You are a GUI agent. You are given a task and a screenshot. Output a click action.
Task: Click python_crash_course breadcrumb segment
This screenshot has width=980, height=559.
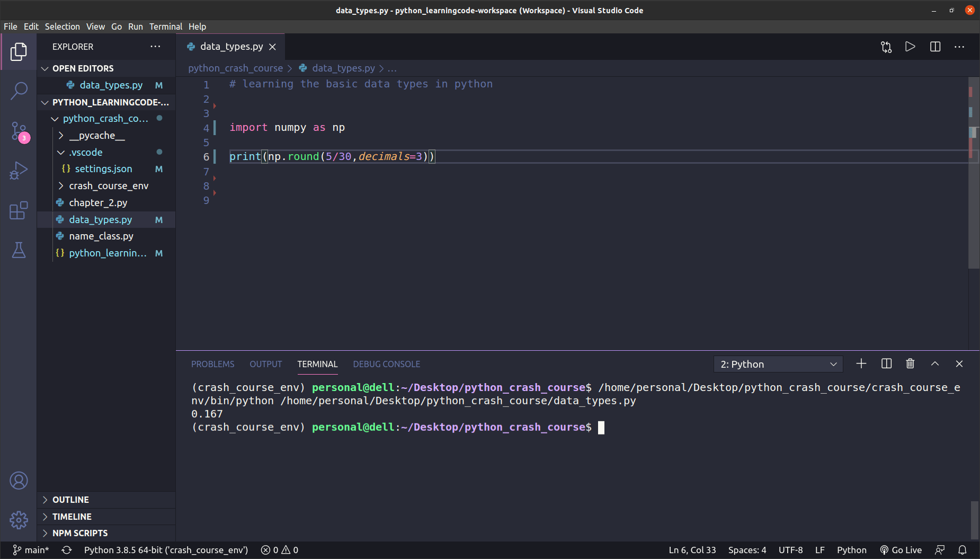click(x=235, y=68)
